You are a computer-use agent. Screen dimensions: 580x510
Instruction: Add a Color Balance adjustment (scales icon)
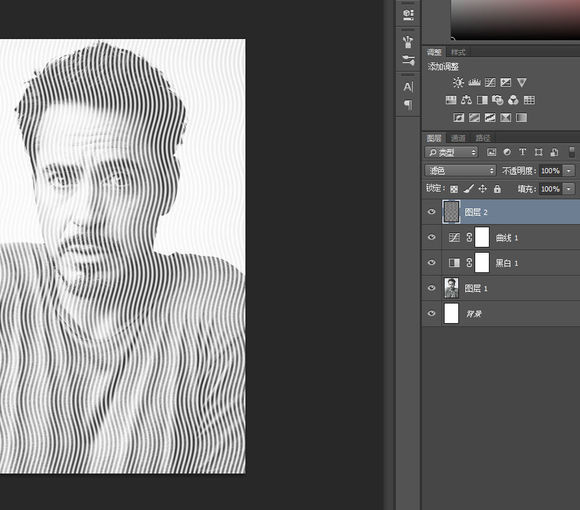(466, 100)
